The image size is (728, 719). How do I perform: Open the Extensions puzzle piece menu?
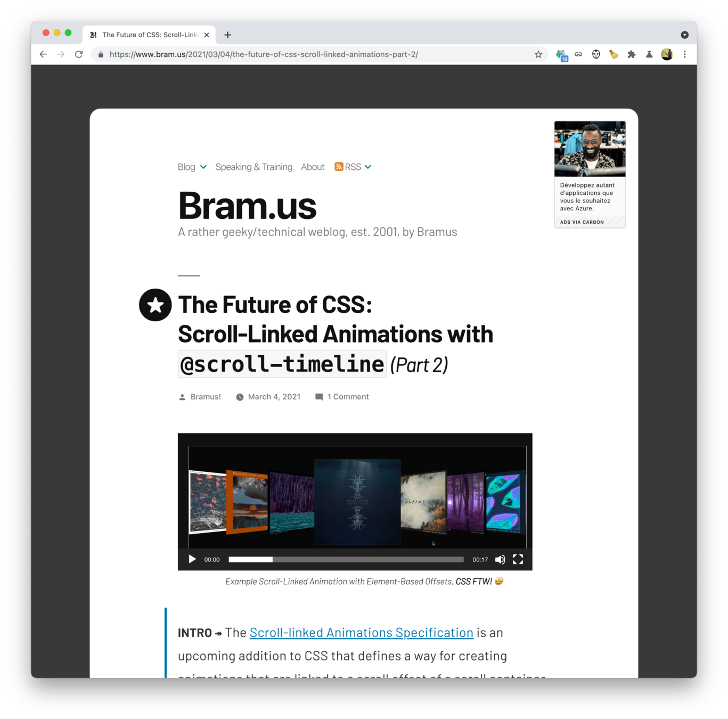pyautogui.click(x=632, y=54)
